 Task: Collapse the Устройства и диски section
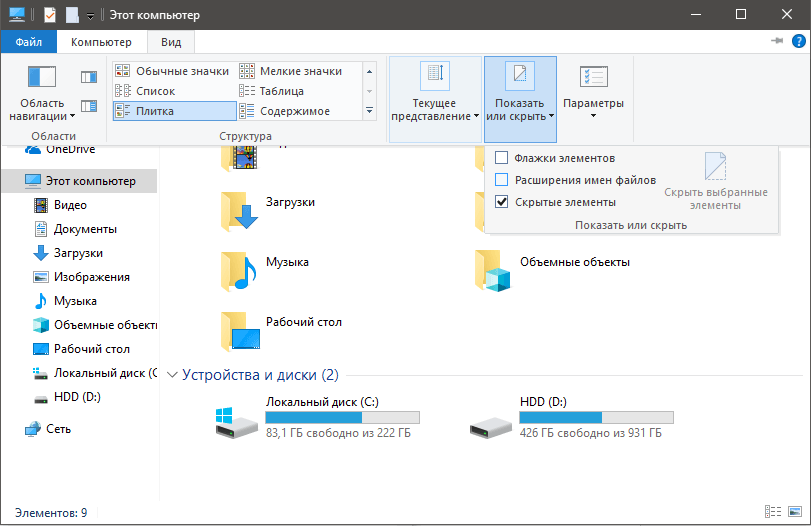click(x=172, y=375)
